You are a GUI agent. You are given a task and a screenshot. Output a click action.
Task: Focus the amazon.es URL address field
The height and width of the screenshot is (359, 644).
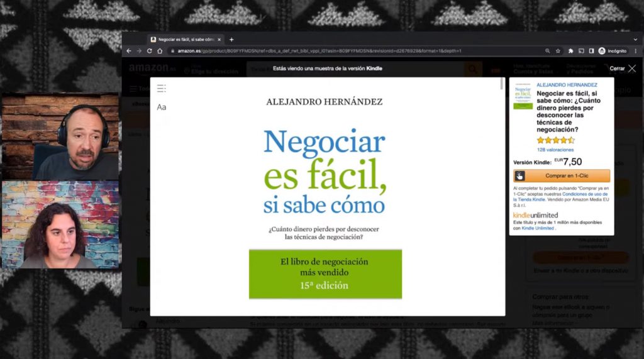[319, 51]
